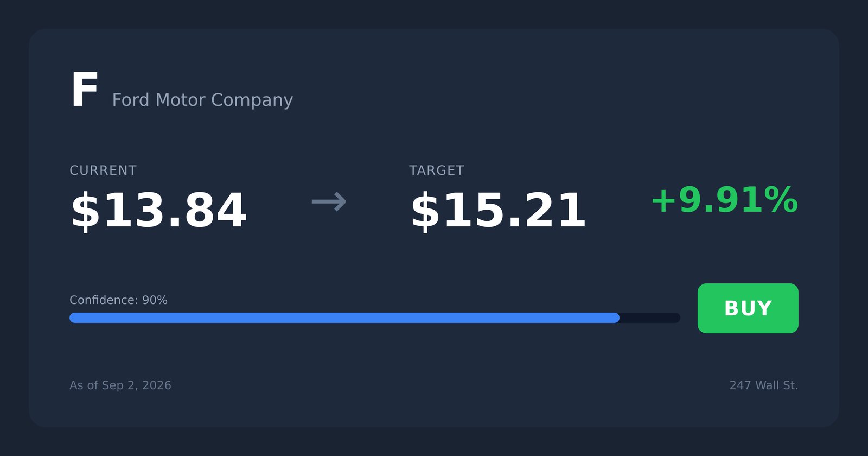Click the arrow between current and target

(x=329, y=201)
